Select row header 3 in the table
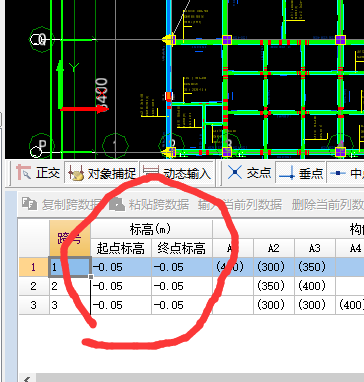The image size is (364, 382). (x=34, y=305)
